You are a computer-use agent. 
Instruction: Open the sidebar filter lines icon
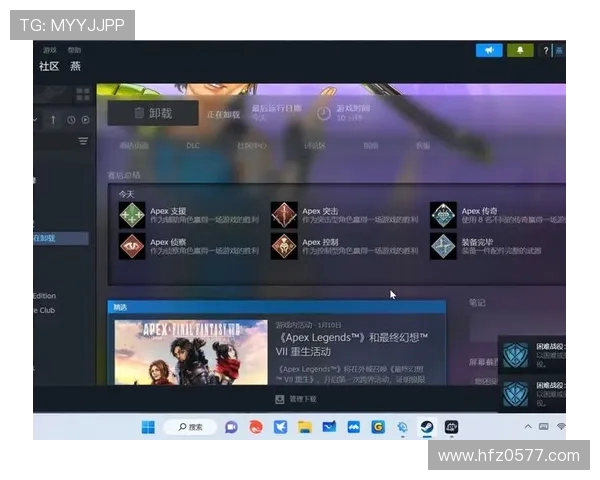(x=83, y=141)
